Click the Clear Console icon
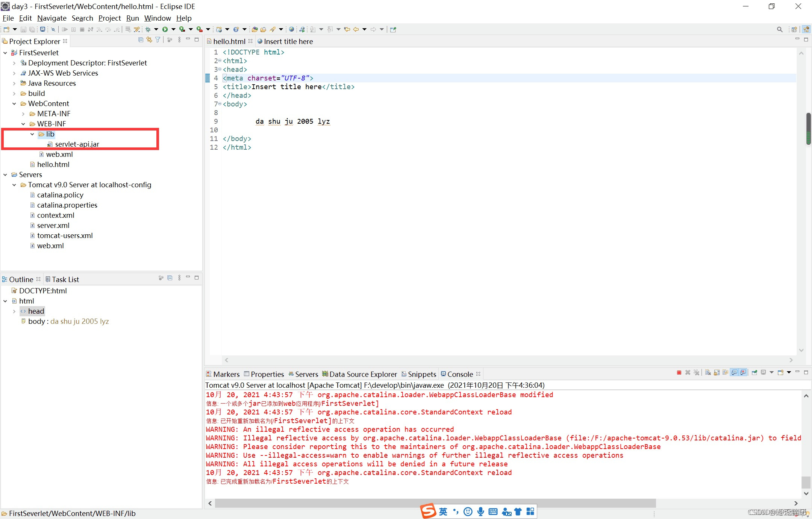The width and height of the screenshot is (812, 519). point(708,374)
